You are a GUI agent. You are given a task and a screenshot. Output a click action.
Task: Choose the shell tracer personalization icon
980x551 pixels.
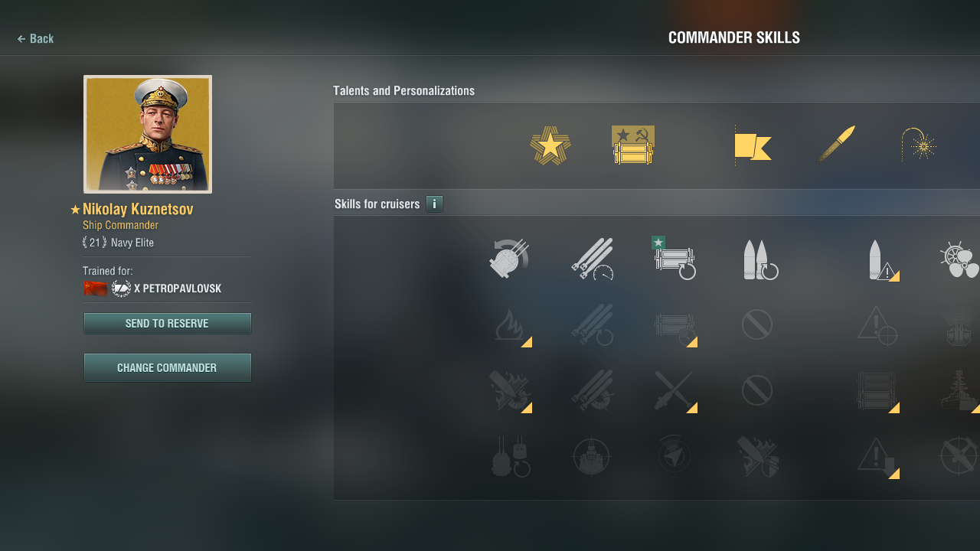(836, 144)
